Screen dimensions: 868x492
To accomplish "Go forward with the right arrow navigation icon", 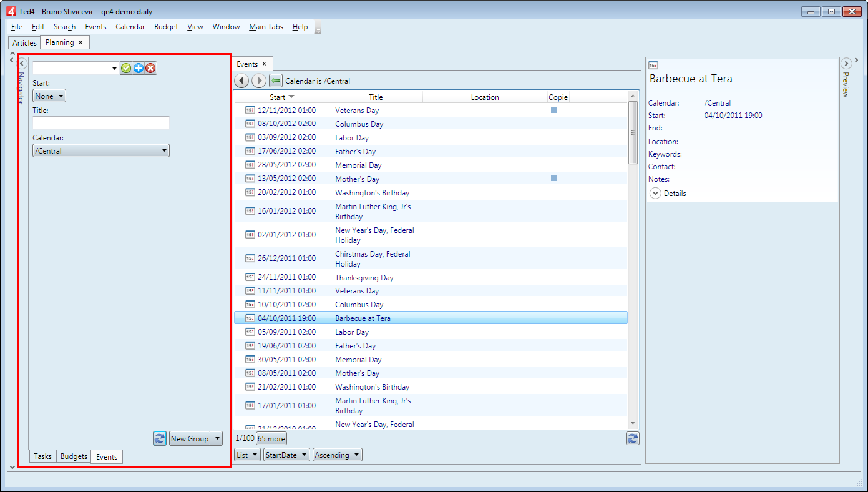I will pos(258,81).
